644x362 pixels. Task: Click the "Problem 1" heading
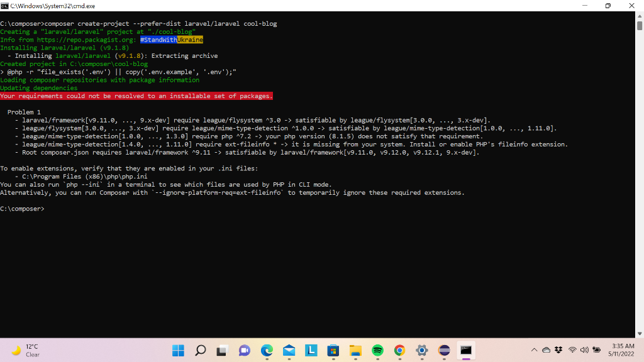[x=24, y=112]
